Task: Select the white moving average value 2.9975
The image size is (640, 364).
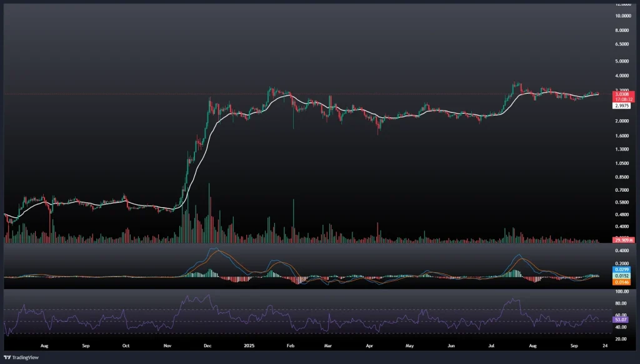Action: tap(622, 106)
